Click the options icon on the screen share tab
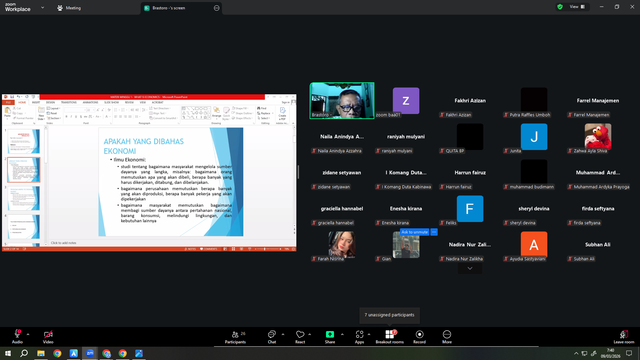640x360 pixels. tap(217, 8)
